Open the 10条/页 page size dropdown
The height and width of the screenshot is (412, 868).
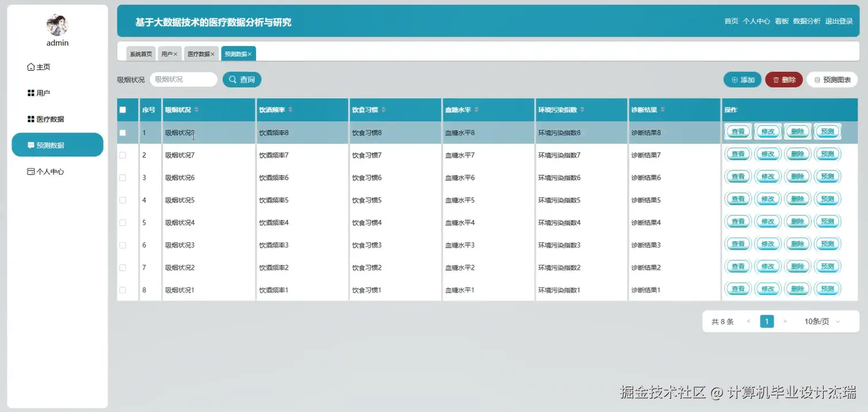click(x=822, y=322)
